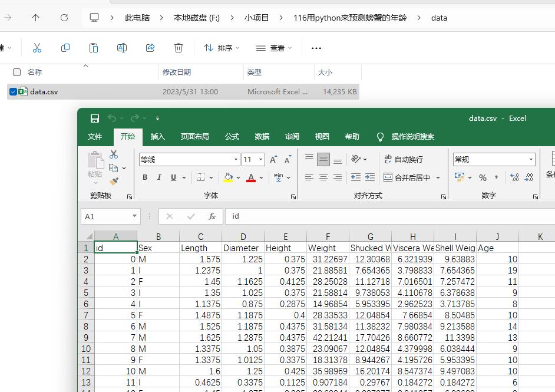Viewport: 555px width, 392px height.
Task: Open the more options ellipsis in Explorer
Action: [316, 48]
